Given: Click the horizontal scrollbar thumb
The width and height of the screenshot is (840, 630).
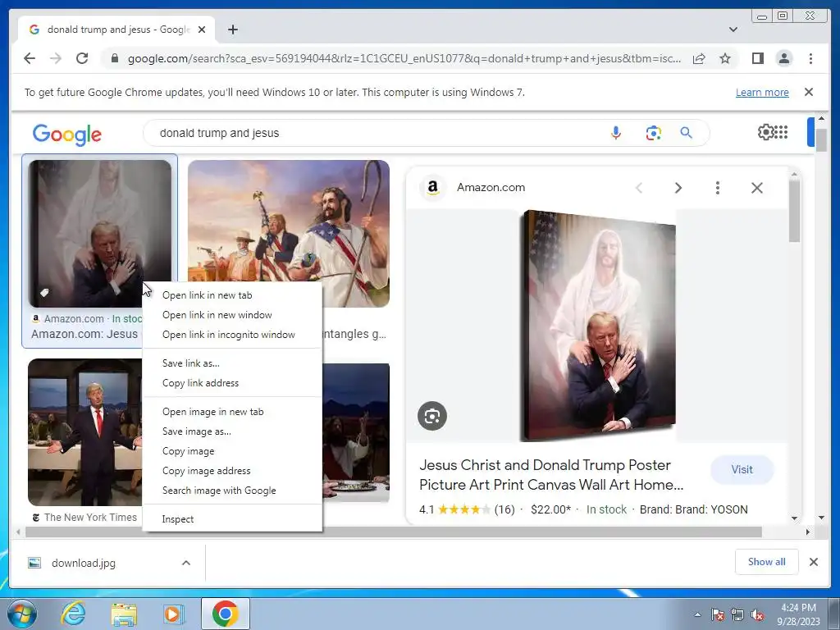Looking at the screenshot, I should [x=394, y=532].
